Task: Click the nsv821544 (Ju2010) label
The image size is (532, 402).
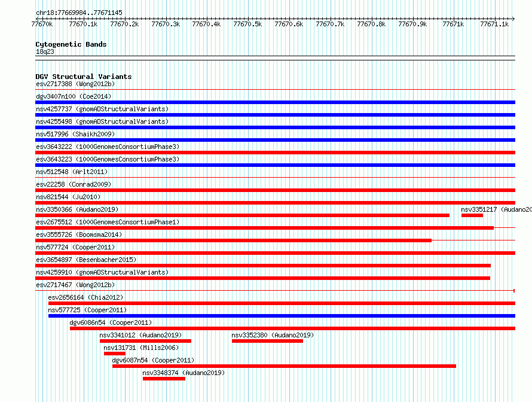Action: [68, 197]
